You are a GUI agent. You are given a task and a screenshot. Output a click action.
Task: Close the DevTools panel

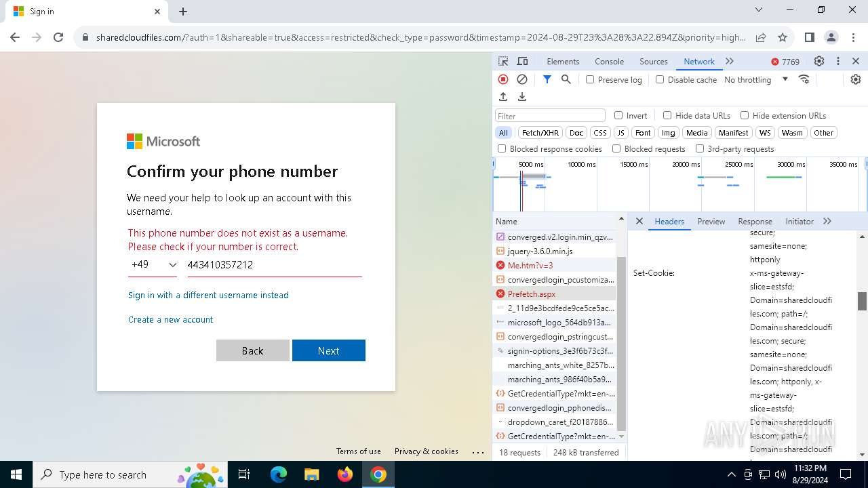[x=856, y=61]
